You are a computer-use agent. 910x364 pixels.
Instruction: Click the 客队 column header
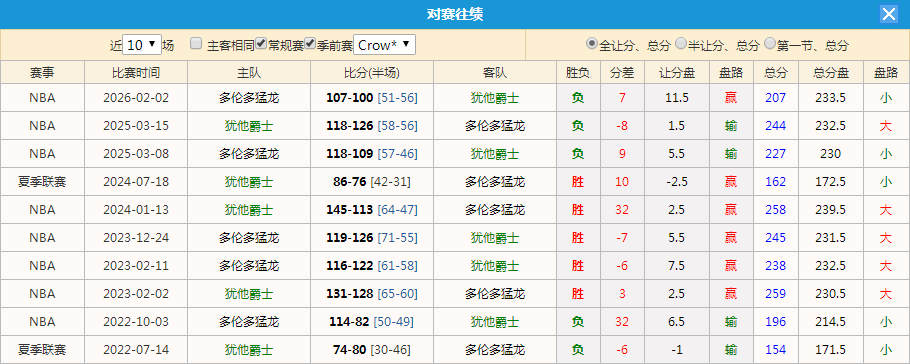coord(495,73)
